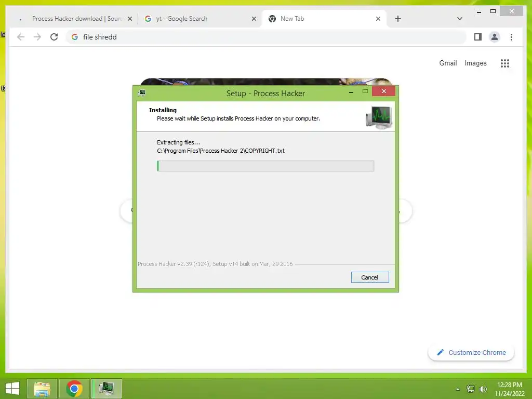532x399 pixels.
Task: Click the address bar containing 'file shredd'
Action: click(266, 37)
